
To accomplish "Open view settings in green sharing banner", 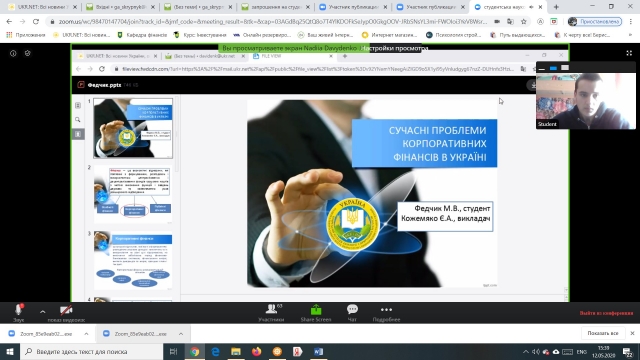I will tap(394, 48).
